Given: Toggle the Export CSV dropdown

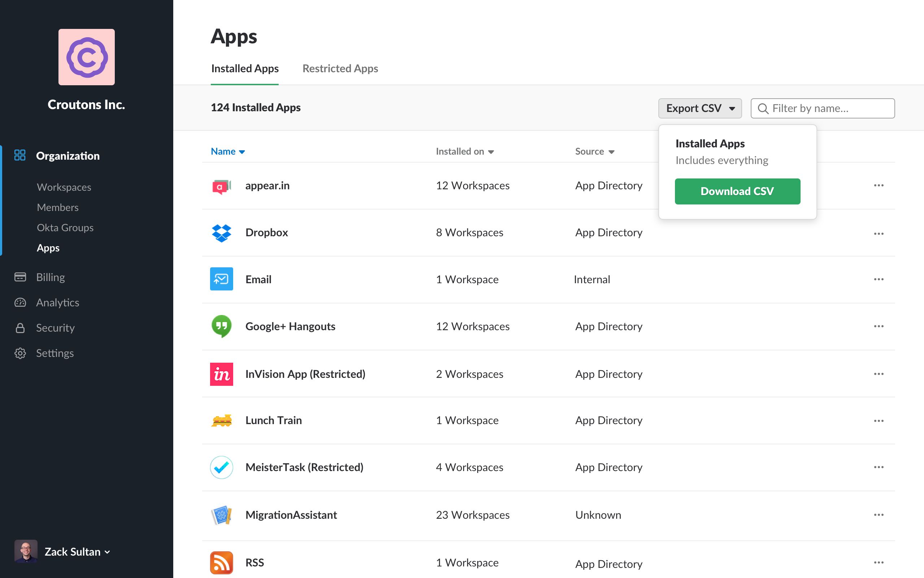Looking at the screenshot, I should 700,108.
